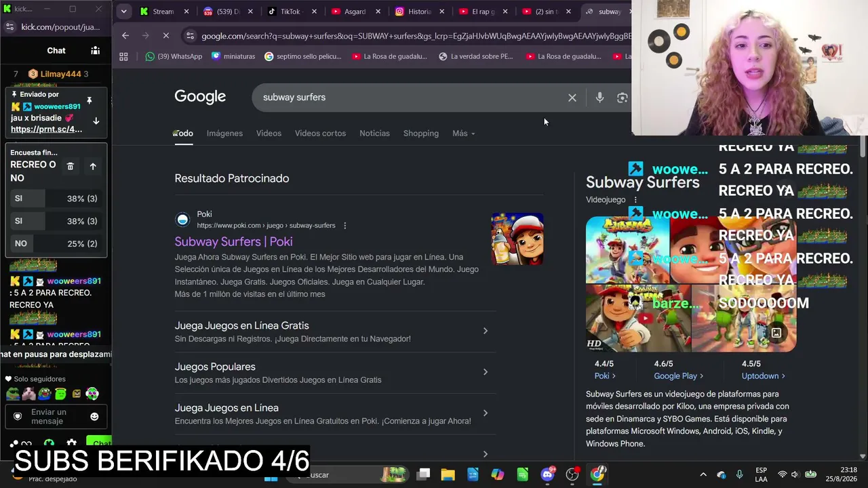The width and height of the screenshot is (868, 488).
Task: Switch to the Asgard YouTube tab
Action: click(354, 12)
